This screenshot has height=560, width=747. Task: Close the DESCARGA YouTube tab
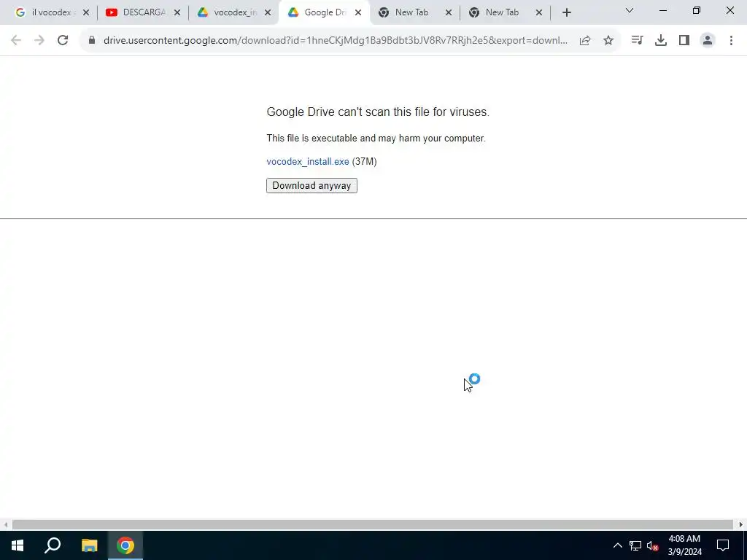coord(177,13)
